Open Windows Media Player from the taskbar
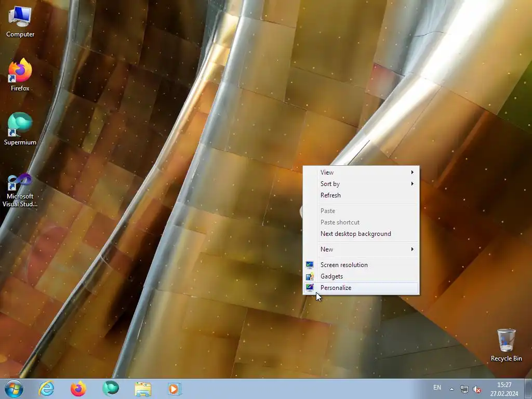Screen dimensions: 532x399 tap(175, 389)
